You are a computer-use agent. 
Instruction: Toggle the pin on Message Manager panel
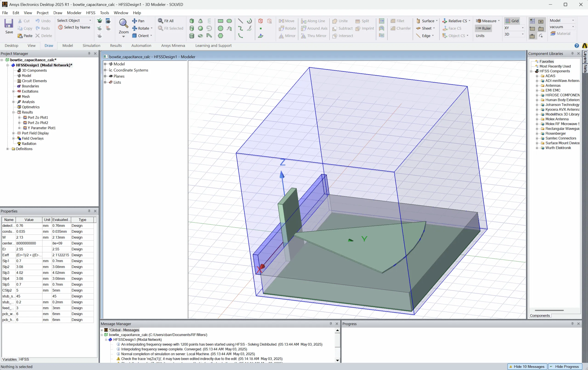pyautogui.click(x=331, y=324)
